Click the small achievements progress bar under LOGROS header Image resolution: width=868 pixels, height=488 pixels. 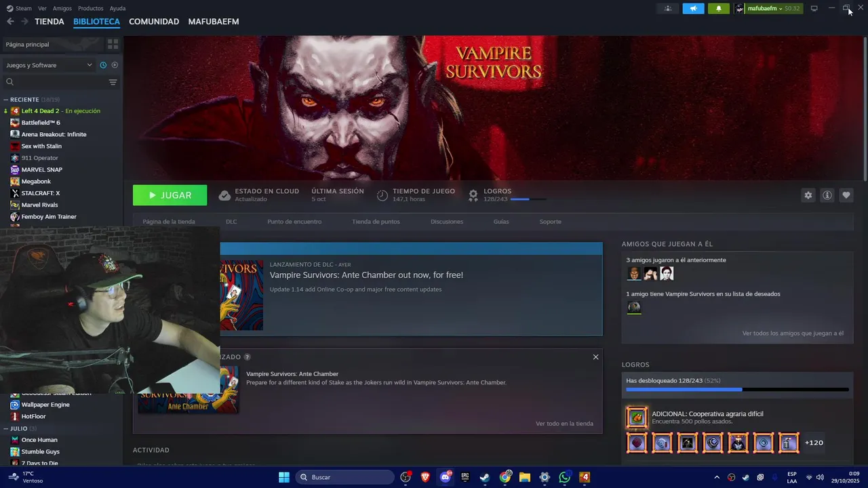tap(528, 199)
